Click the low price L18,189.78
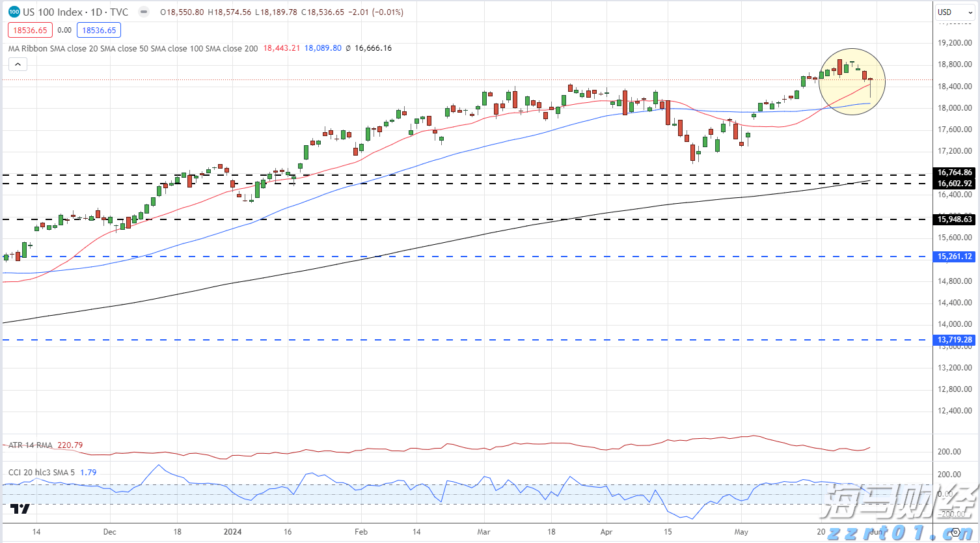Image resolution: width=980 pixels, height=543 pixels. coord(276,12)
